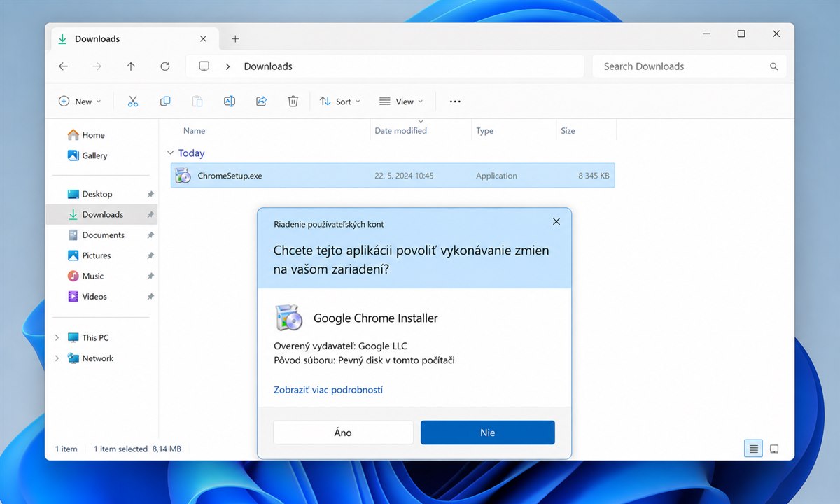Click the pin icon next to Music
The image size is (840, 504).
150,276
